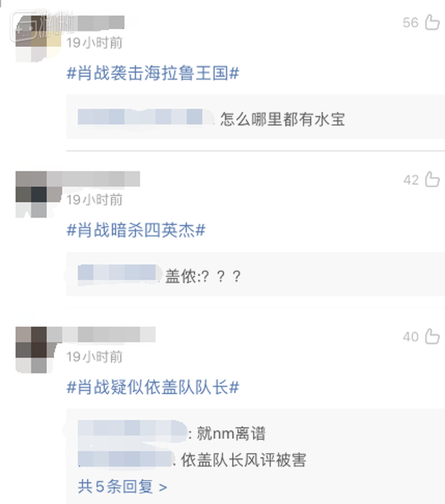Viewport: 445px width, 504px height.
Task: Click the 56 like count number
Action: [x=411, y=23]
